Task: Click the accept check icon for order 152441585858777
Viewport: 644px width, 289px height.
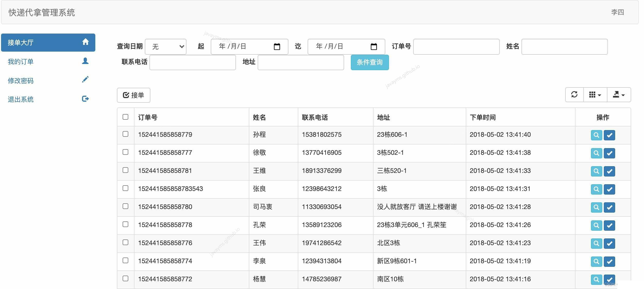Action: click(610, 153)
